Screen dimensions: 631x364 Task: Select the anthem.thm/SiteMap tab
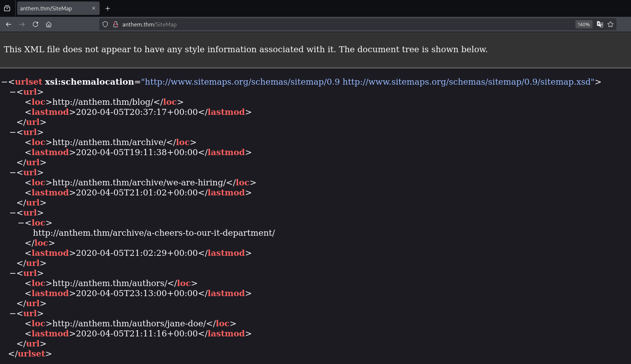pos(52,8)
